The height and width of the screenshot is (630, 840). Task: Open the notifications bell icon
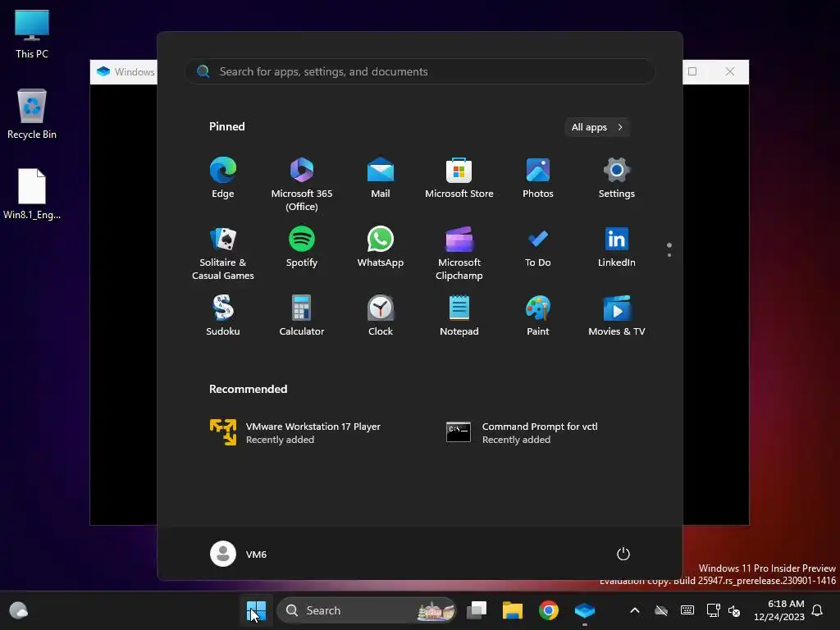(817, 610)
